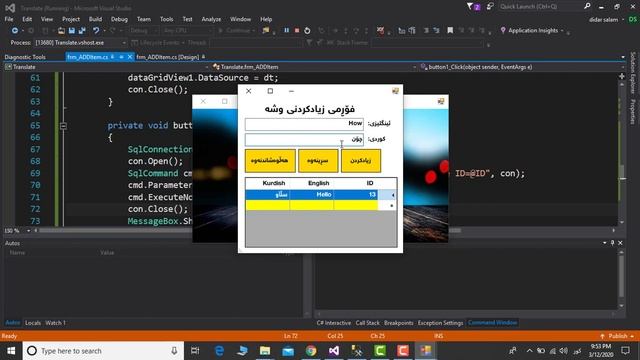Open the Windows Start menu
Screen dimensions: 640x360
11,351
